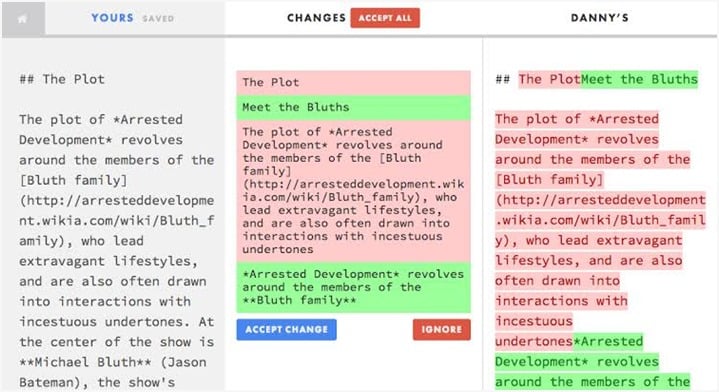This screenshot has width=719, height=392.
Task: Click the SAVED status label
Action: point(158,19)
